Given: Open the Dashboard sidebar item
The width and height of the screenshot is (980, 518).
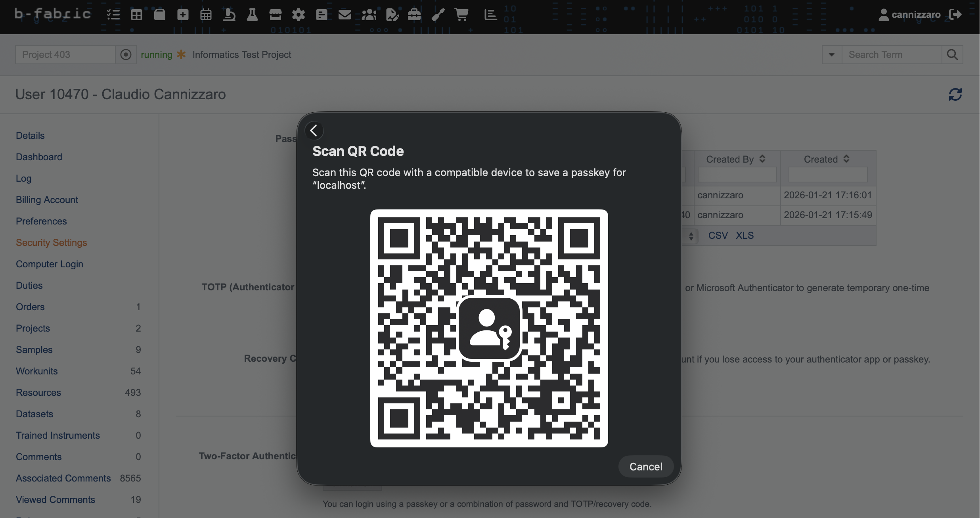Looking at the screenshot, I should (x=39, y=157).
